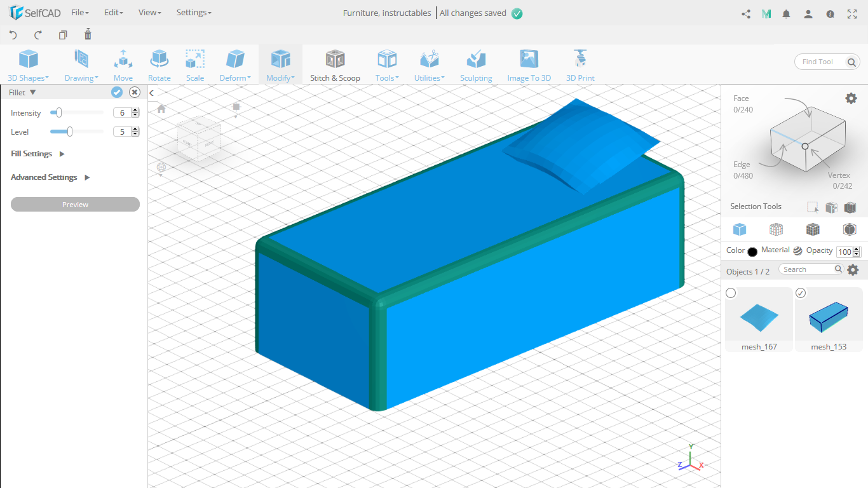Open the View menu
Viewport: 868px width, 488px height.
pos(150,13)
